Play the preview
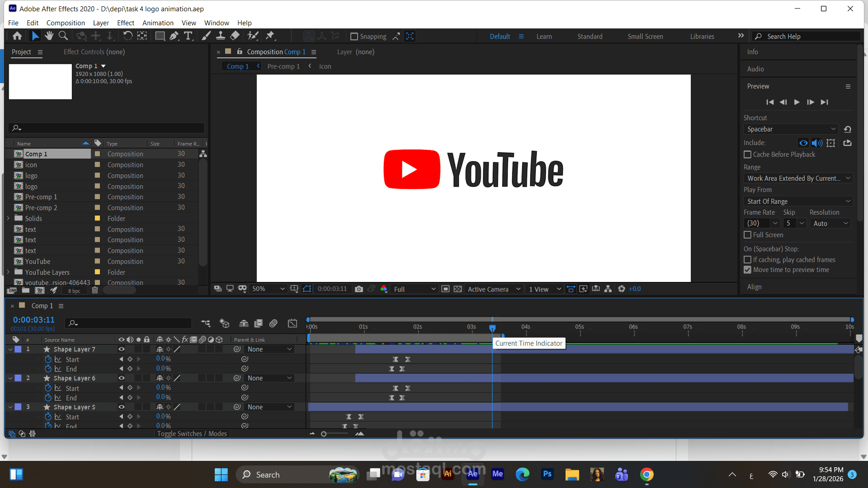868x488 pixels. 797,102
